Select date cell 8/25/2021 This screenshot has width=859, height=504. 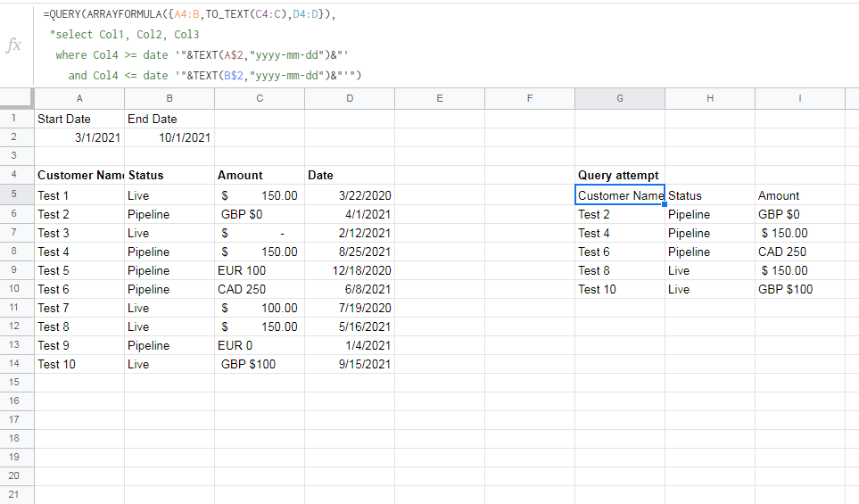pos(350,252)
